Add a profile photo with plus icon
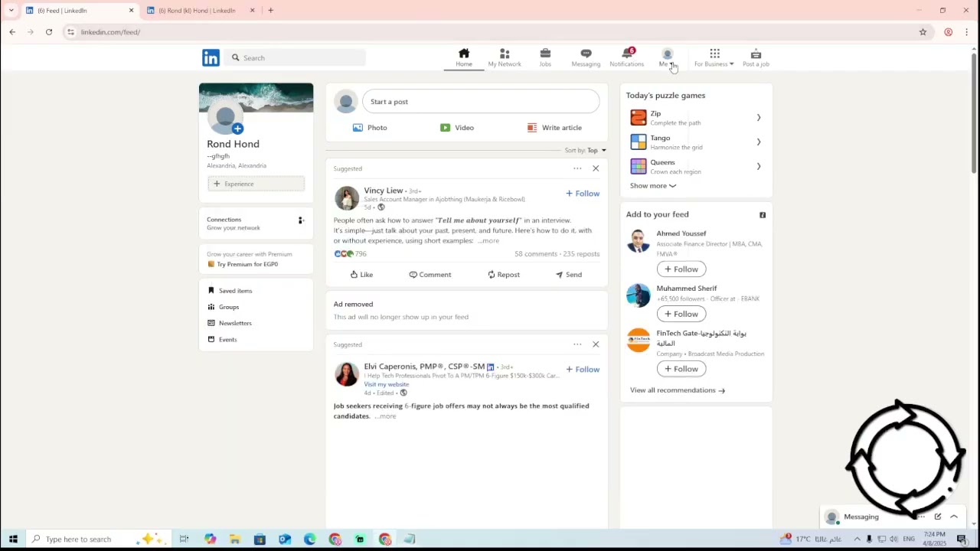Screen dimensions: 980x551 [237, 129]
